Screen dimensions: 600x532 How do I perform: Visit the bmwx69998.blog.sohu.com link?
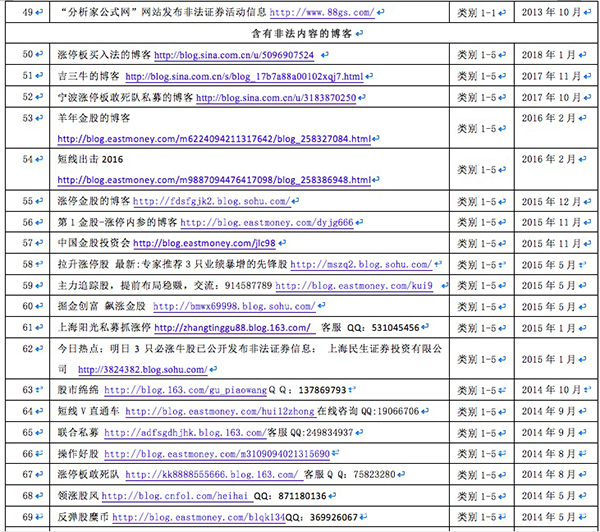(x=234, y=307)
